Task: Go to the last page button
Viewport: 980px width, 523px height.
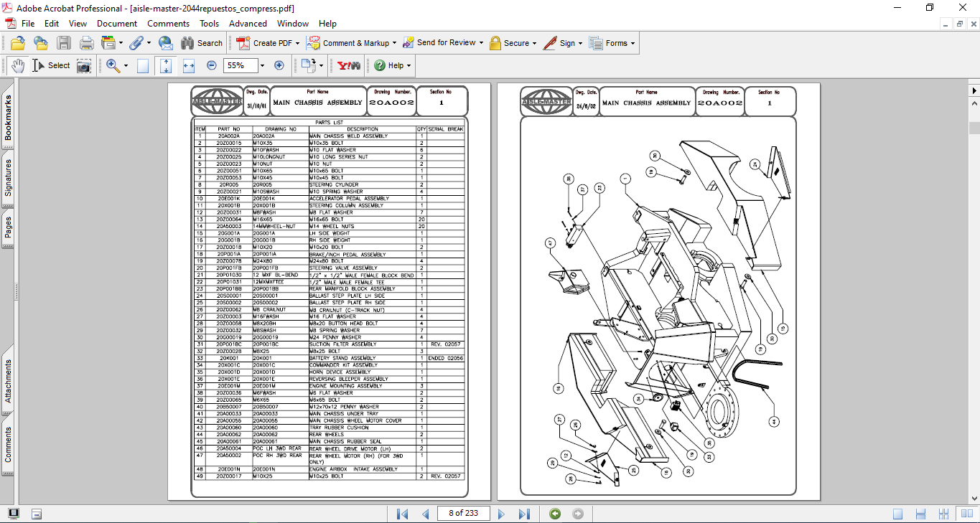Action: (524, 514)
